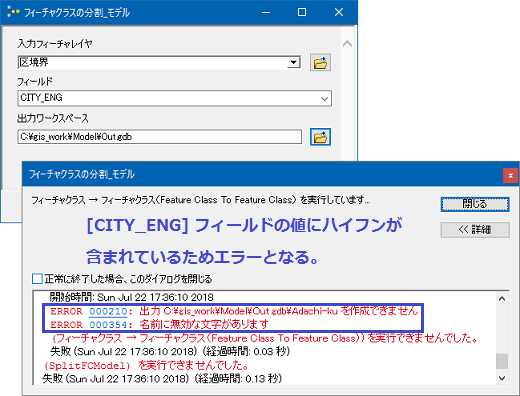This screenshot has height=396, width=520.
Task: Click last 失敗 line with 0.13 秒
Action: (162, 379)
